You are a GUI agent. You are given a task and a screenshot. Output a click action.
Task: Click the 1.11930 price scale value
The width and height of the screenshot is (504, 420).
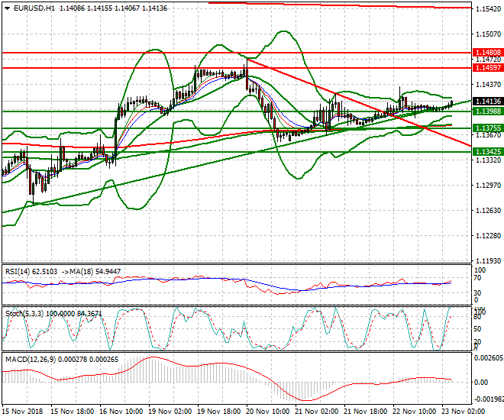click(488, 260)
